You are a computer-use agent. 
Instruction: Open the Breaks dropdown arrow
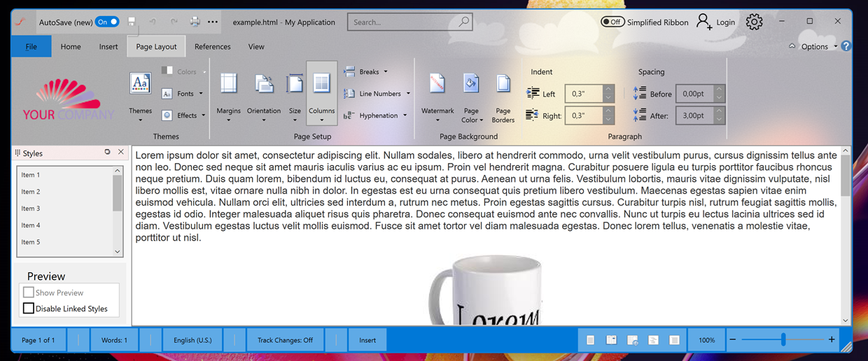tap(386, 71)
